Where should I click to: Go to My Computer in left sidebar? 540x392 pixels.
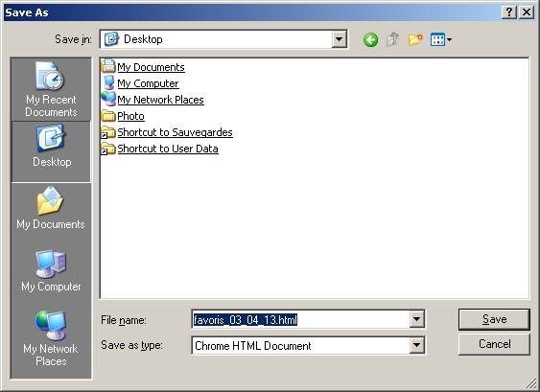(x=51, y=271)
